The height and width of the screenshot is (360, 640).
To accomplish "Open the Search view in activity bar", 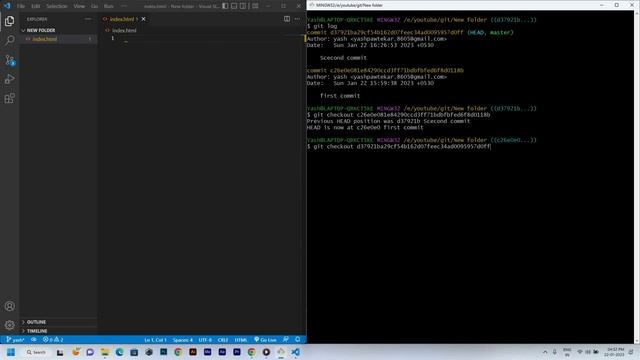I will coord(9,40).
